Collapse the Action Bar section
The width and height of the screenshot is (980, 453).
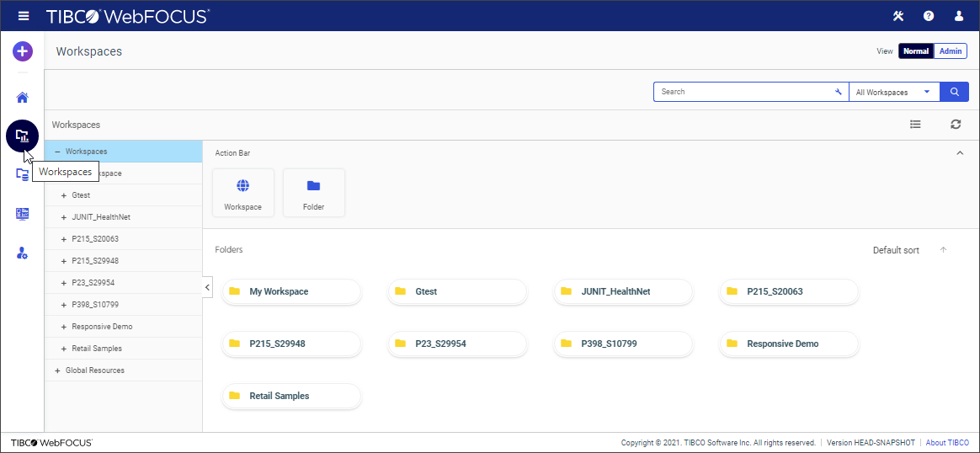pos(960,153)
